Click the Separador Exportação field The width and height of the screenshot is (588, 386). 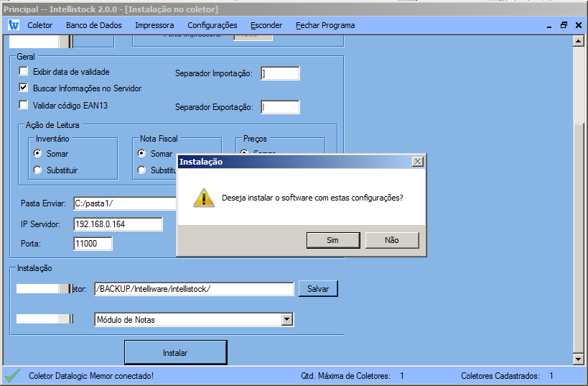[280, 107]
